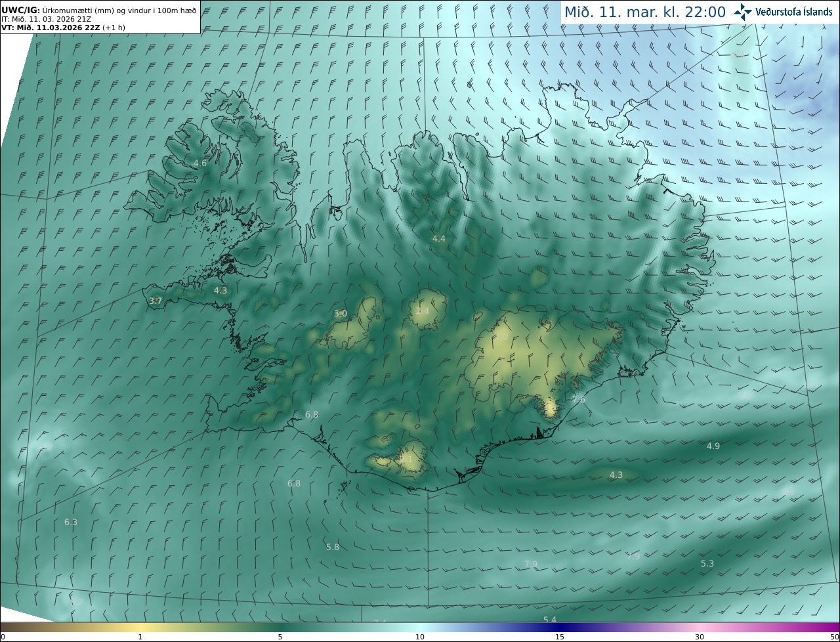Click the '5' tick on the color scale
The image size is (840, 642).
[x=280, y=637]
